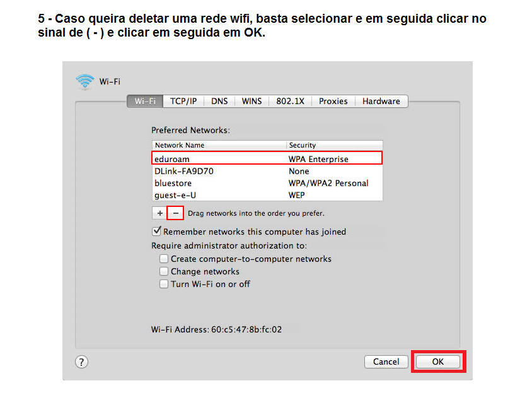Sort by the Security column header
This screenshot has height=405, width=532.
click(334, 145)
